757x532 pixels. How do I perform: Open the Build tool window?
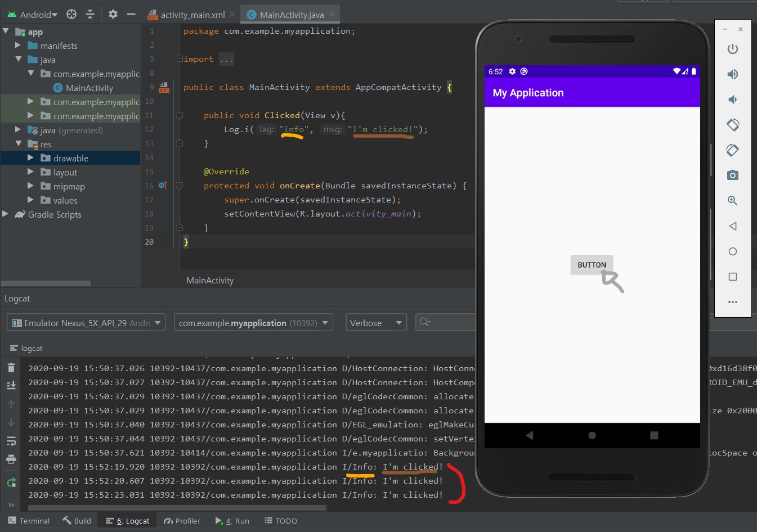tap(77, 521)
